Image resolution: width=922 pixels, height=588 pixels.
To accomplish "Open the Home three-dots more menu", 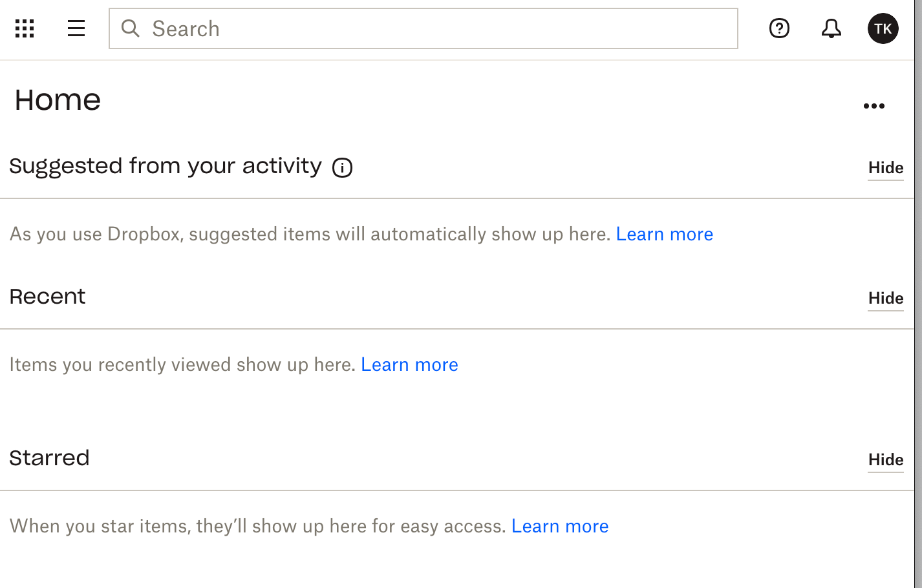I will tap(874, 106).
